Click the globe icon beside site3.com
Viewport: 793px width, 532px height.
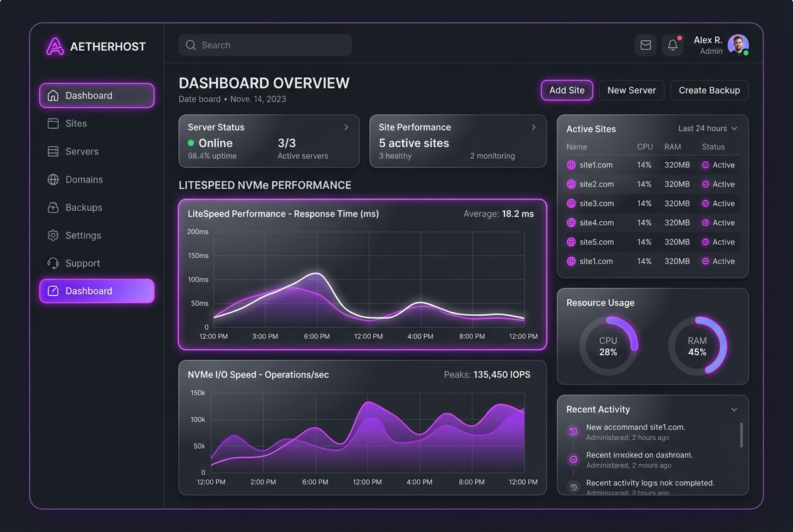[x=571, y=203]
